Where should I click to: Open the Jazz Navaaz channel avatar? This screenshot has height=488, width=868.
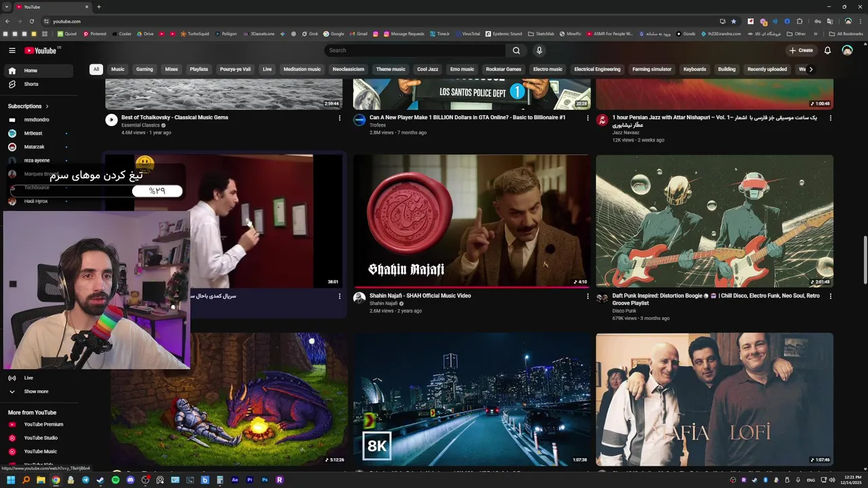602,120
